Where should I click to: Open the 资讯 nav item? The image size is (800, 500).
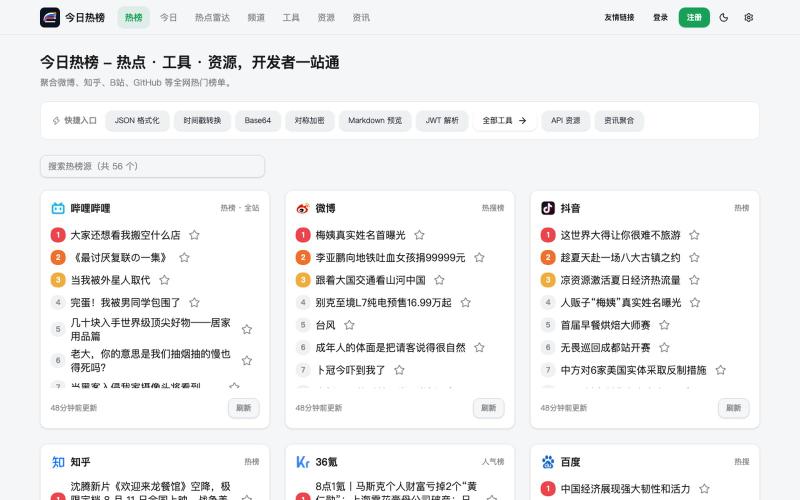pos(361,17)
